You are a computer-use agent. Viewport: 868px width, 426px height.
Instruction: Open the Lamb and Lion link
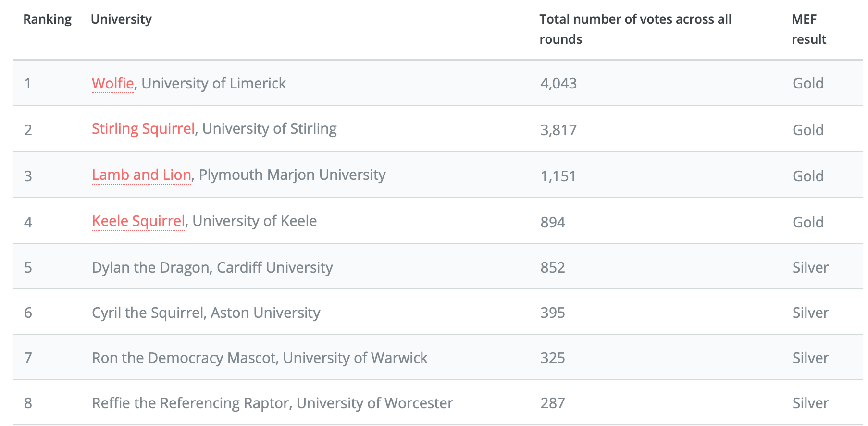141,175
